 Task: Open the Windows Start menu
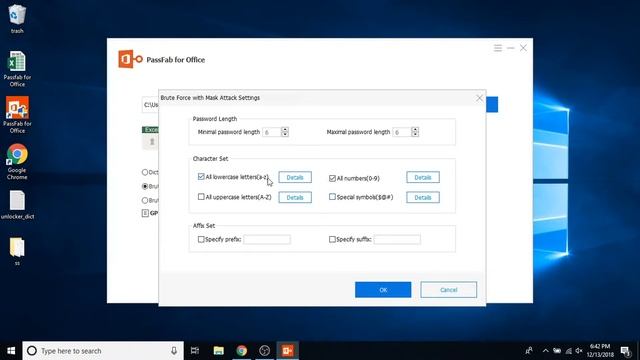click(11, 351)
